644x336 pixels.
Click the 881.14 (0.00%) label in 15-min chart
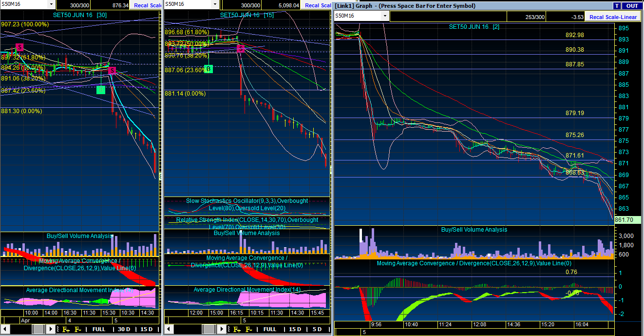pyautogui.click(x=185, y=93)
